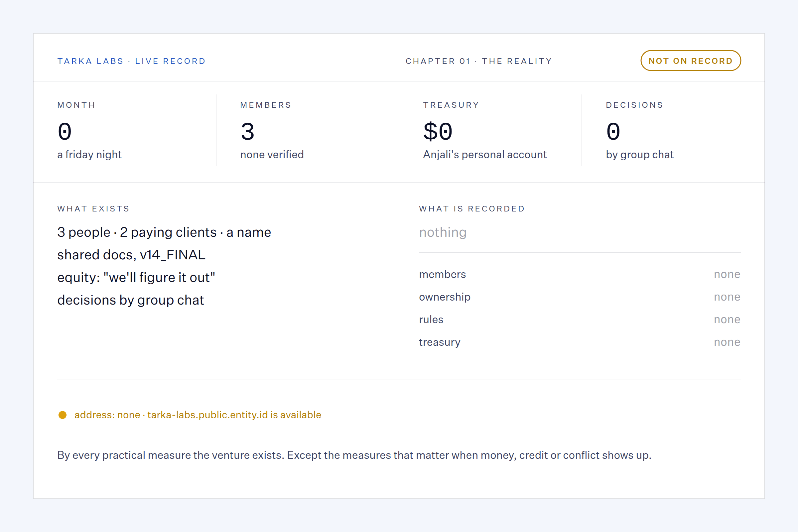Click the Treasury value $0

(x=438, y=132)
